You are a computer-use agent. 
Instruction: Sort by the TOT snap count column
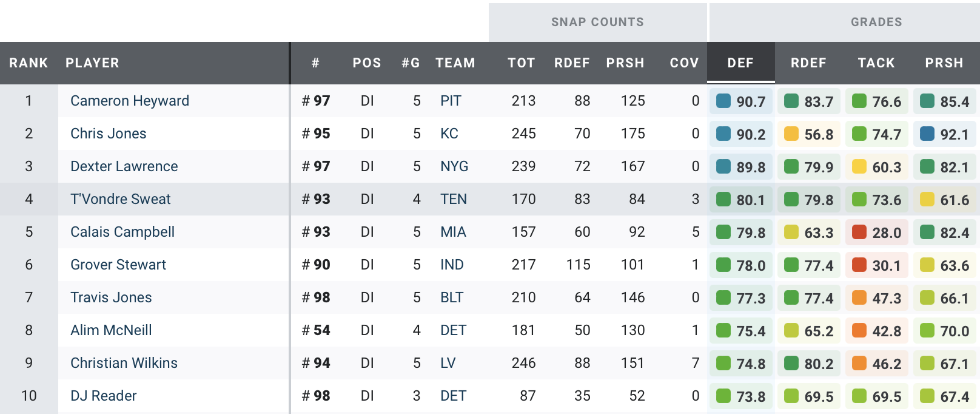click(x=521, y=63)
